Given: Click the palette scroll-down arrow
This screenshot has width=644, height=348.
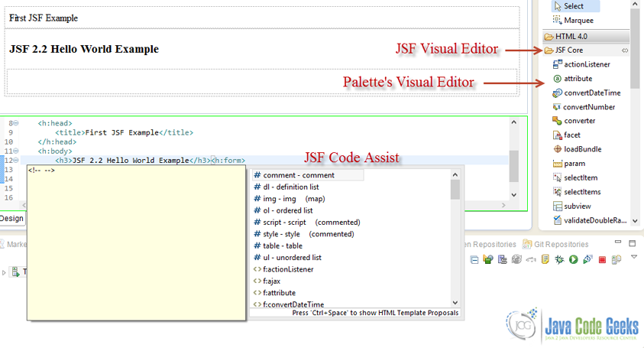Looking at the screenshot, I should pos(635,221).
